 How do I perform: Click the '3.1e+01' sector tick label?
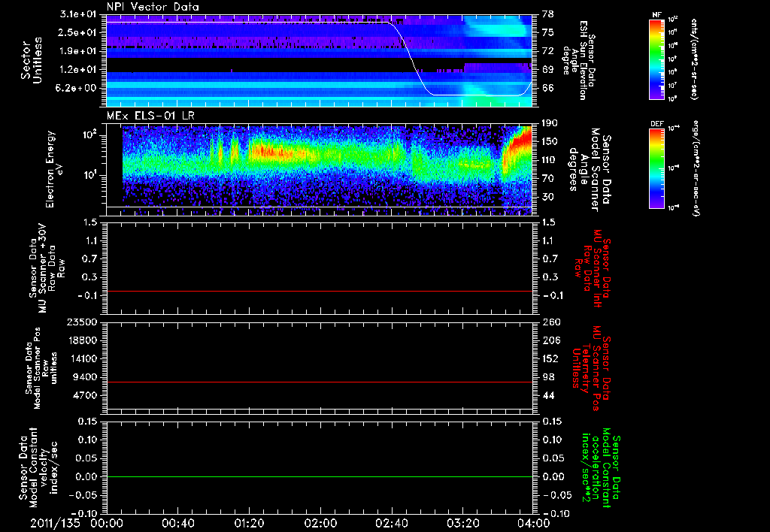77,14
